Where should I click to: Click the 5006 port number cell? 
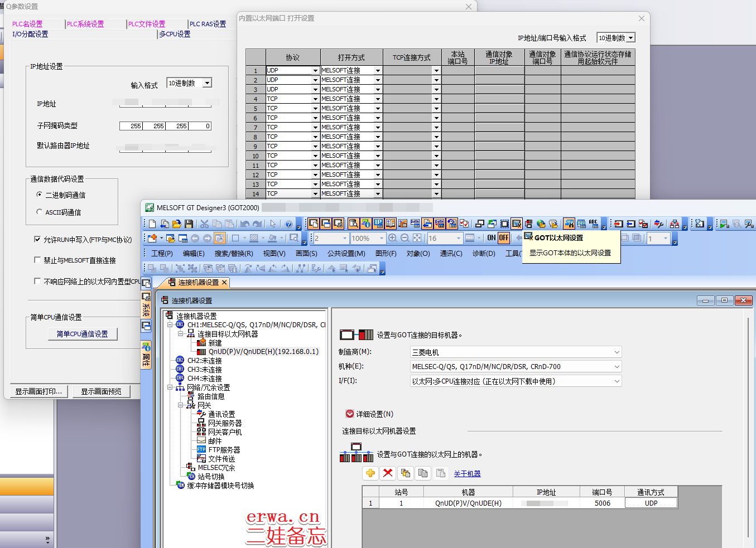point(602,503)
